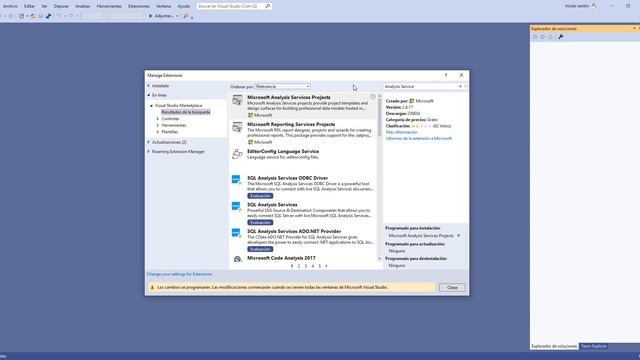
Task: Open the Extensiones menu
Action: [139, 6]
